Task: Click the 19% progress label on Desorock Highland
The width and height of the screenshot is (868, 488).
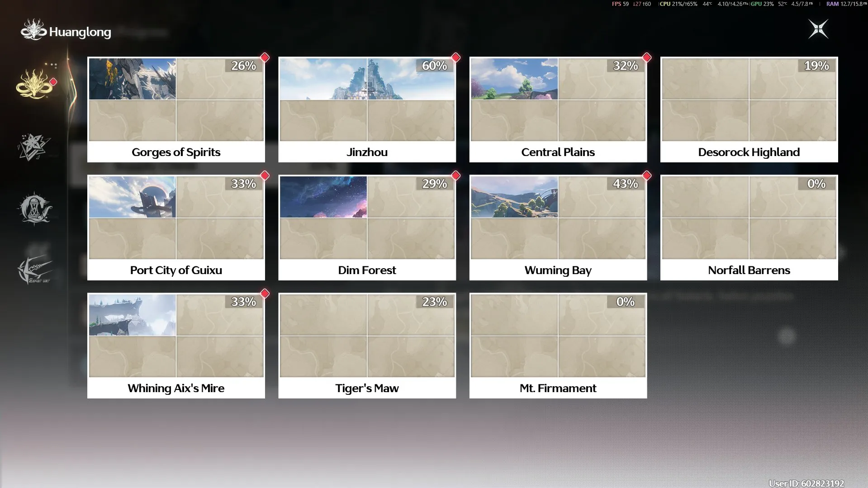Action: (x=816, y=66)
